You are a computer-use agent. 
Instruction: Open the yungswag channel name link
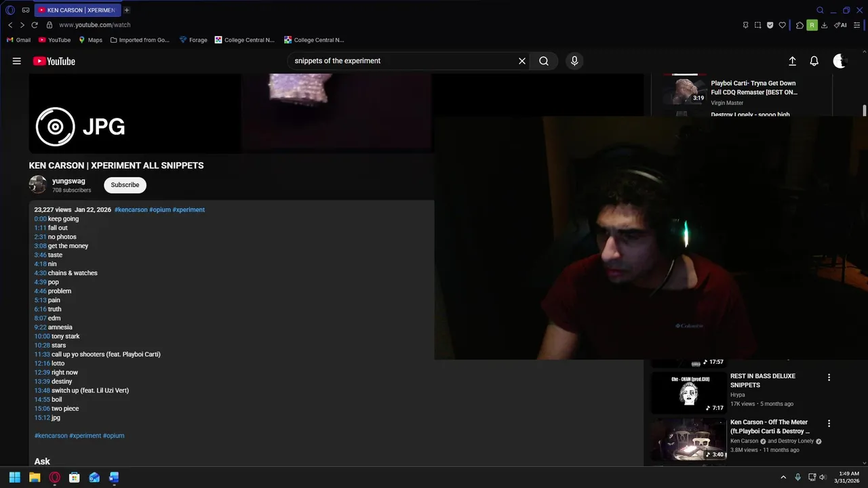pos(68,181)
